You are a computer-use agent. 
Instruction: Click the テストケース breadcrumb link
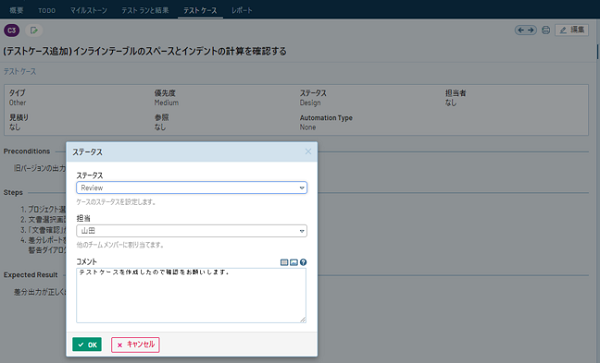point(20,72)
